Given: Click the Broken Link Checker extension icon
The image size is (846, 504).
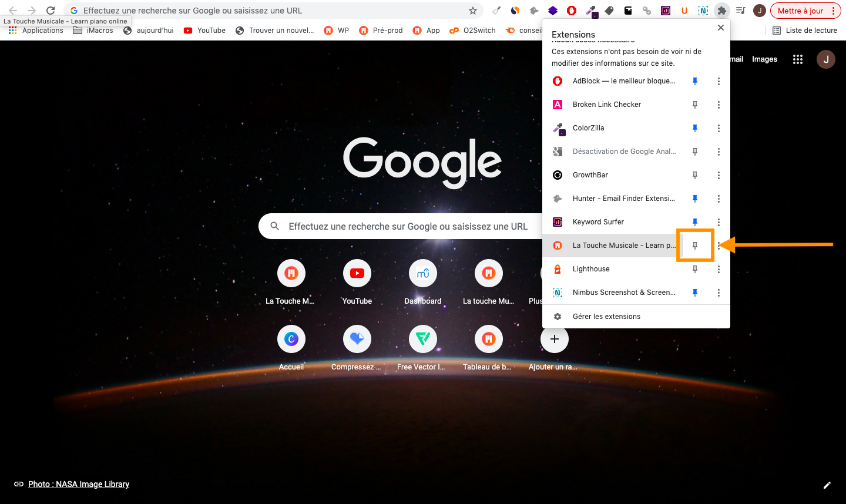Looking at the screenshot, I should pos(558,105).
